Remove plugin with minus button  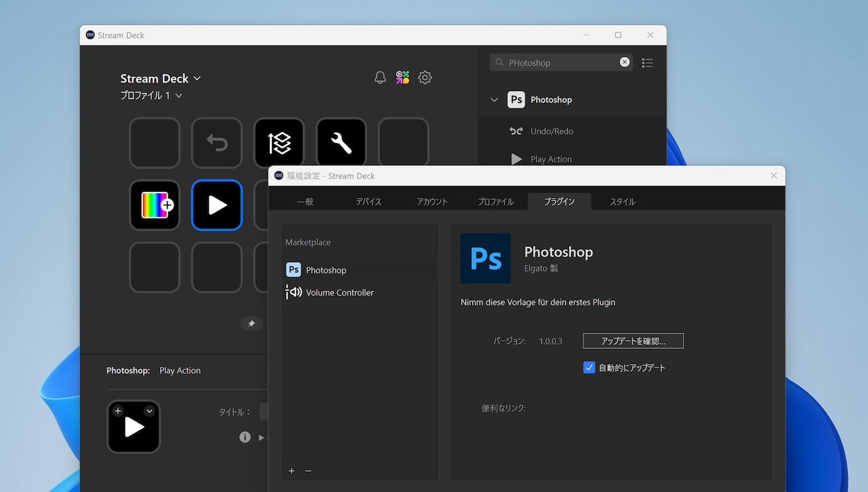click(308, 470)
